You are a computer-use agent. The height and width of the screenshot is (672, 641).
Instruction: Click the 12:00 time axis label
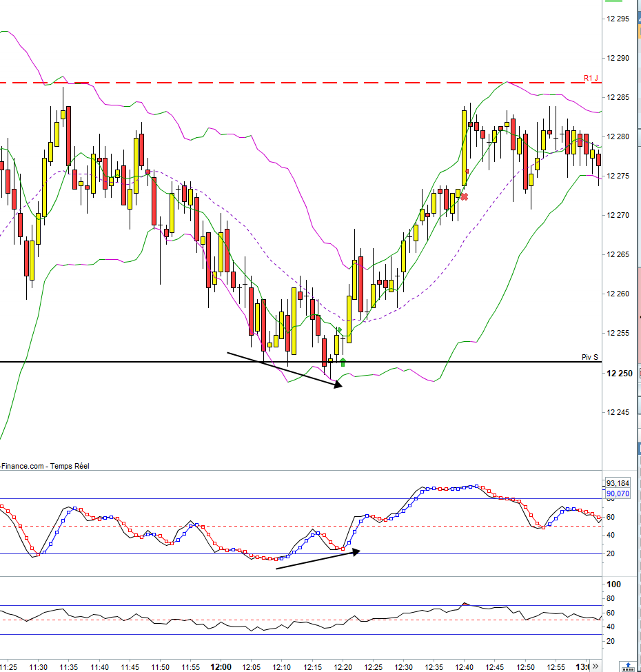coord(221,667)
